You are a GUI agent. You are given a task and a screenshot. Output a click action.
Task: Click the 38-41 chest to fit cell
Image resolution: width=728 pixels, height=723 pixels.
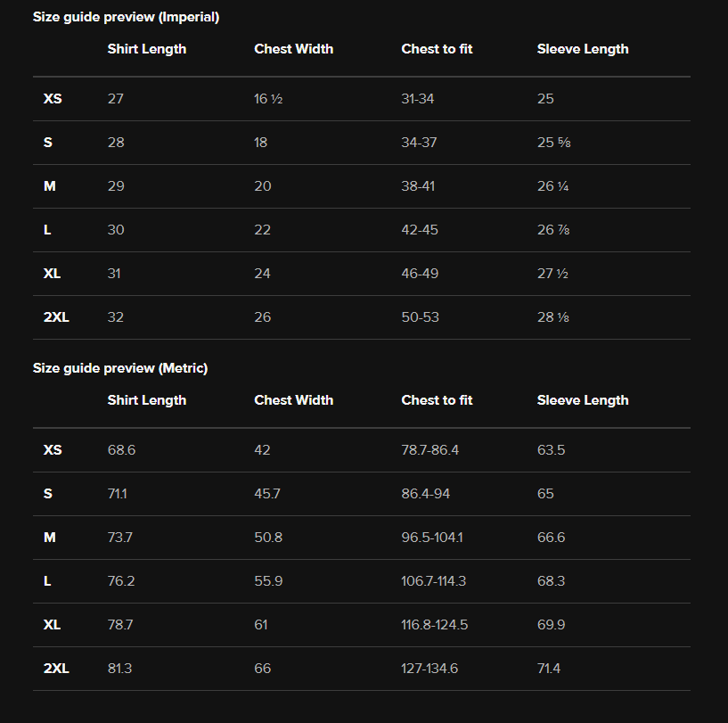coord(418,186)
